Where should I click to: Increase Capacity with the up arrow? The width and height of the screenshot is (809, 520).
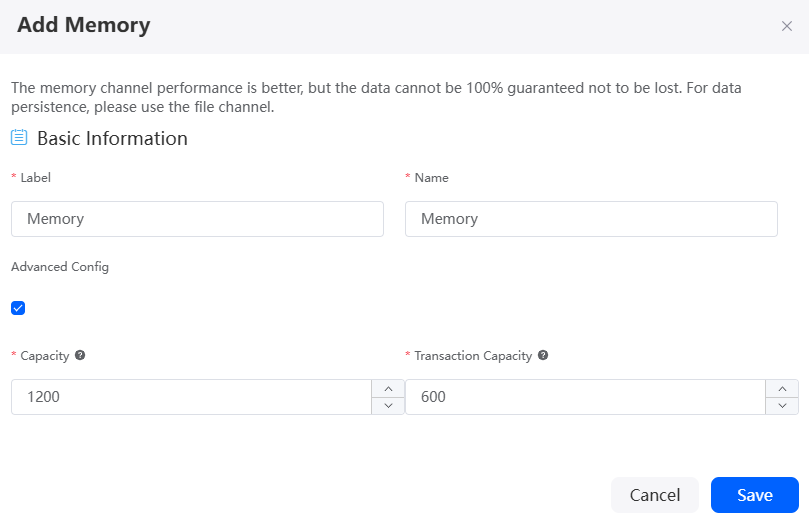388,388
